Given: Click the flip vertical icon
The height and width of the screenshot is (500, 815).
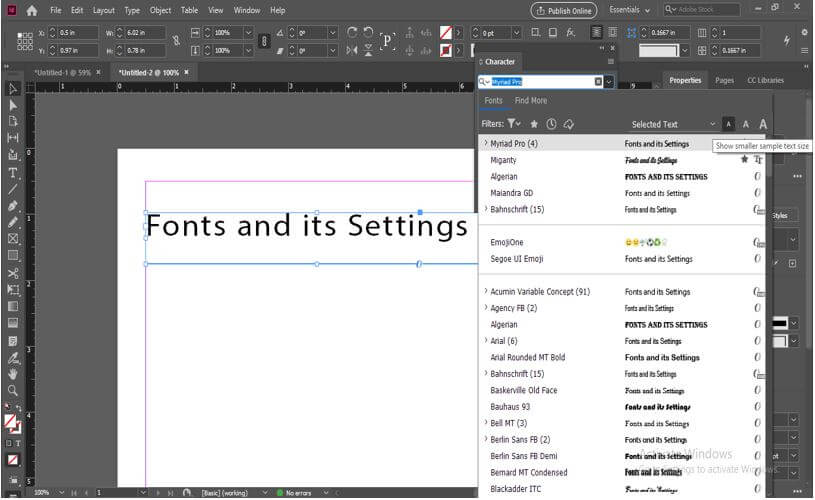Looking at the screenshot, I should 369,50.
